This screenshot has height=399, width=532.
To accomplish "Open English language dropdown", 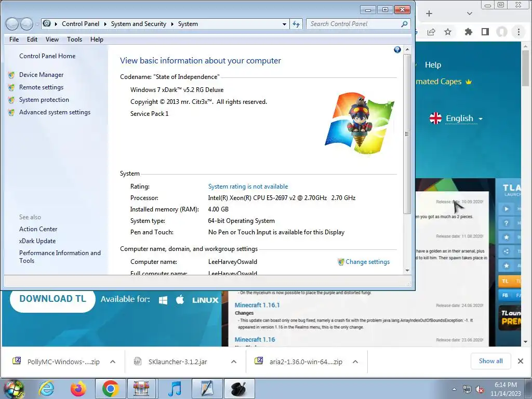I will click(x=456, y=118).
